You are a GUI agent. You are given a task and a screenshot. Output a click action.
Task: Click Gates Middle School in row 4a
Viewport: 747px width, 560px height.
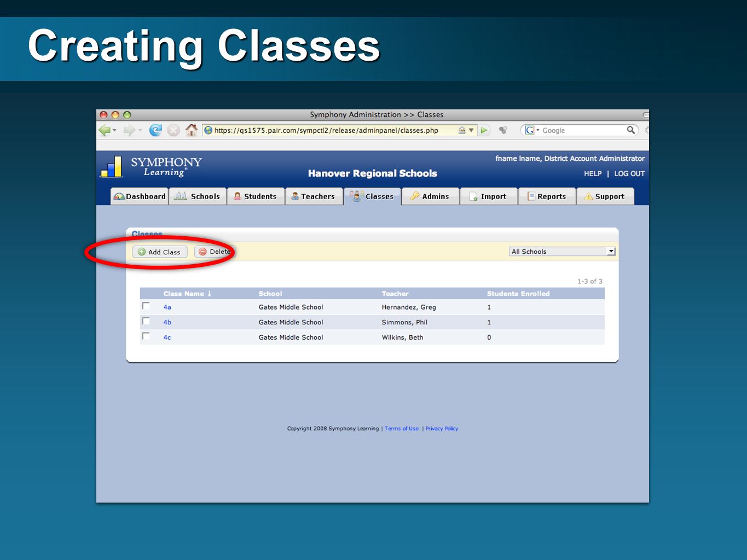[291, 307]
